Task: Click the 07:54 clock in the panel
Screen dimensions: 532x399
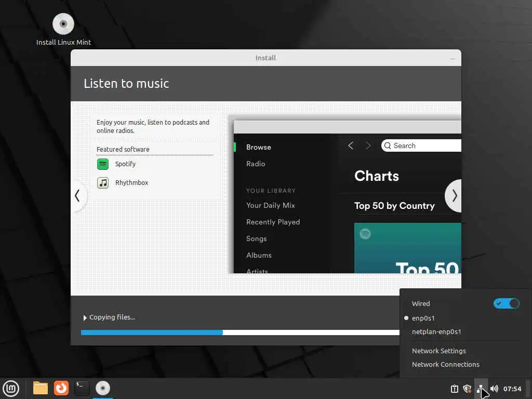Action: pos(512,389)
